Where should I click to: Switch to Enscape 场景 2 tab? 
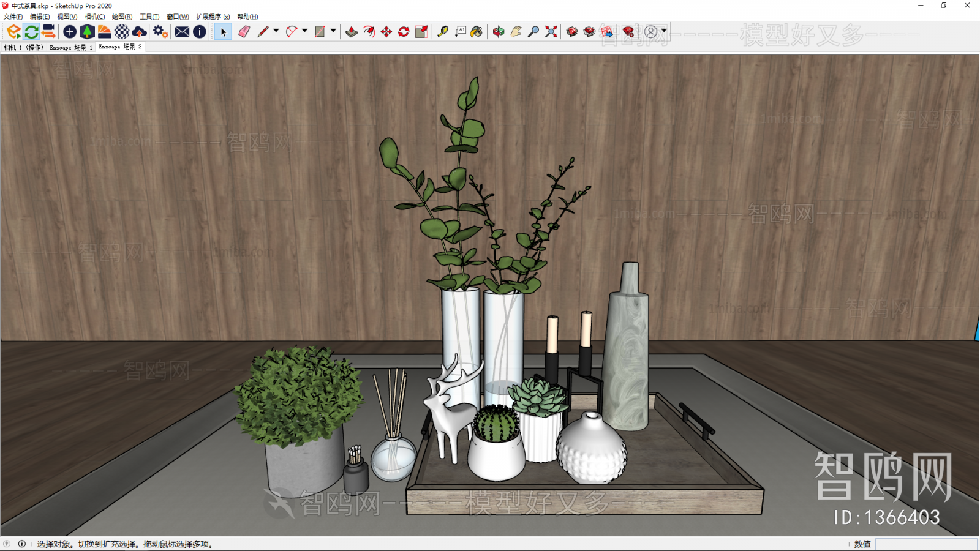(120, 47)
